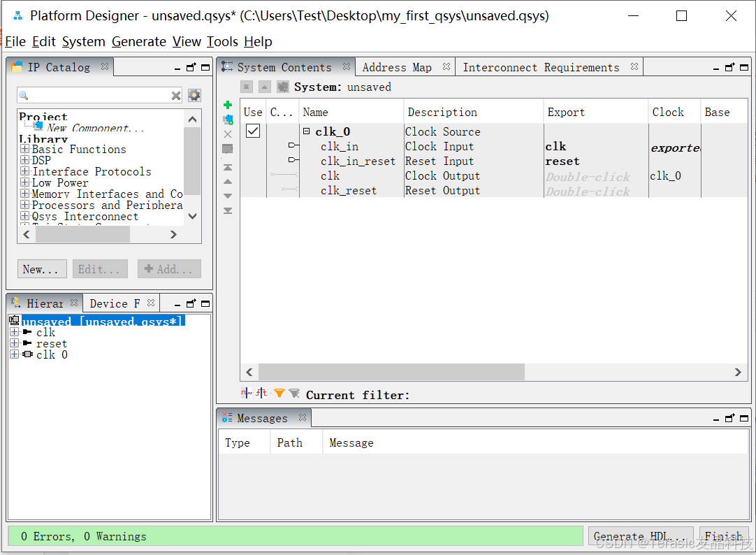Screen dimensions: 756x555
Task: Open the Generate menu
Action: (x=139, y=41)
